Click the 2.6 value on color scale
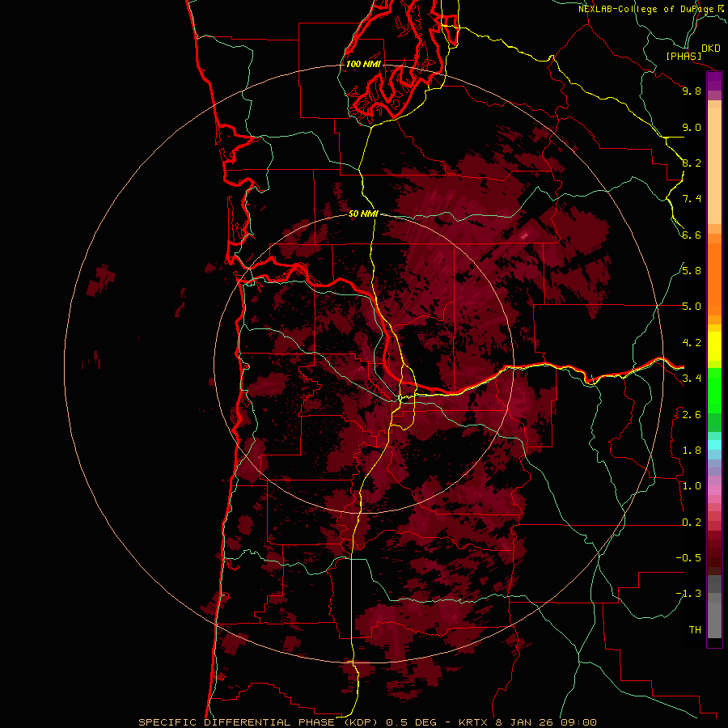The width and height of the screenshot is (728, 728). click(692, 415)
